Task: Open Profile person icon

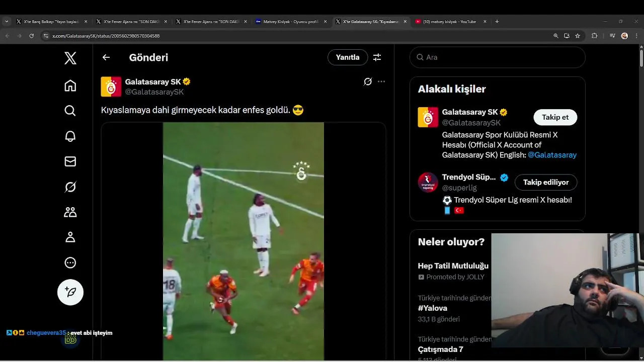Action: [70, 237]
